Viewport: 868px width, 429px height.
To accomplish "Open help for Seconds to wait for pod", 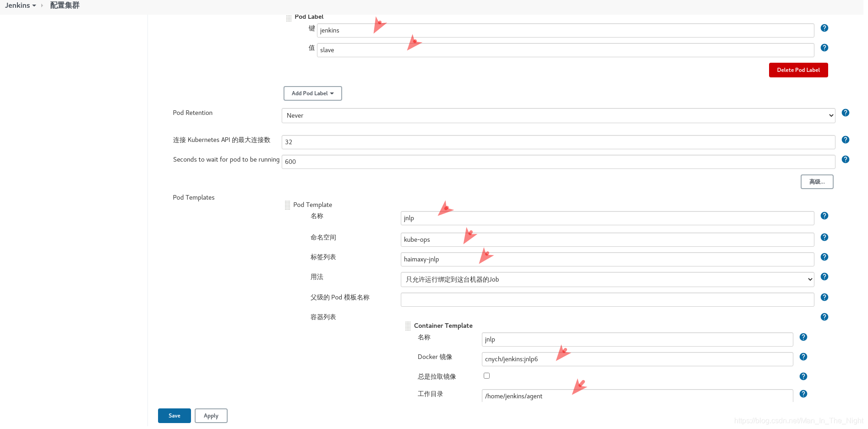I will [845, 159].
